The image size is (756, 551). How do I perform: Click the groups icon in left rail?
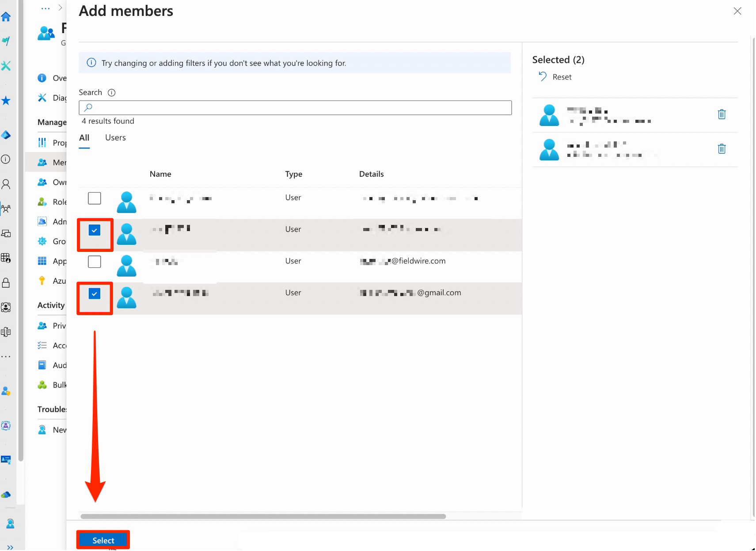(x=6, y=209)
